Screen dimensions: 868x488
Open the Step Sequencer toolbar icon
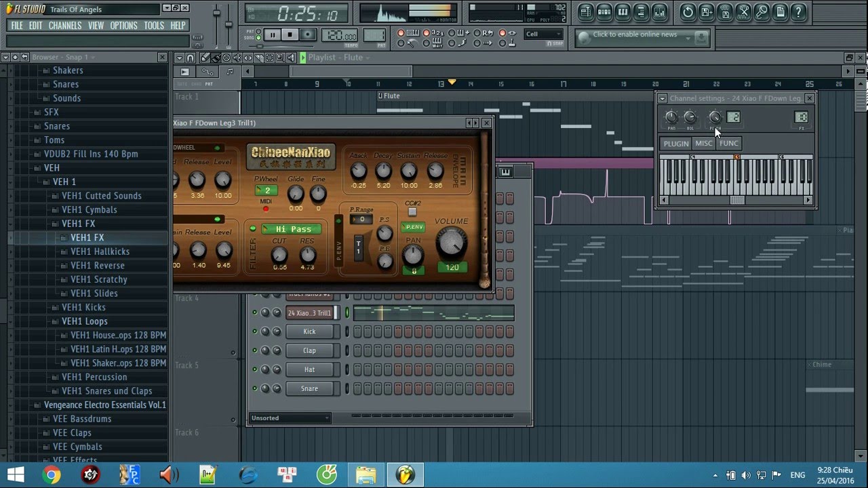coord(604,12)
